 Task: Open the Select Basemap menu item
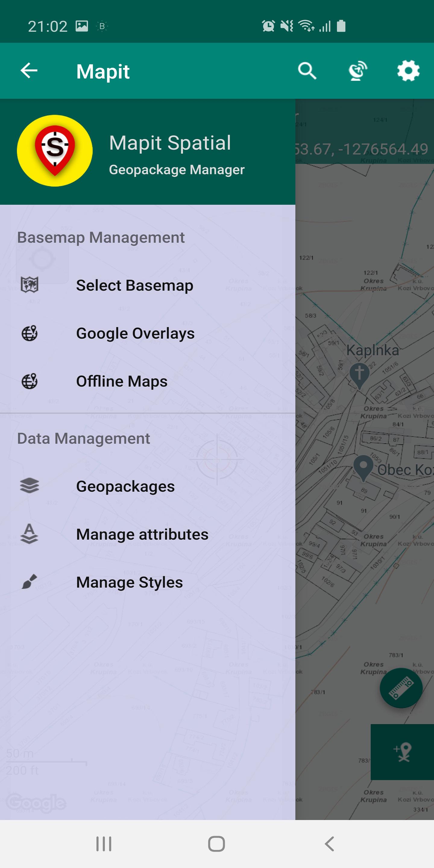coord(148,285)
